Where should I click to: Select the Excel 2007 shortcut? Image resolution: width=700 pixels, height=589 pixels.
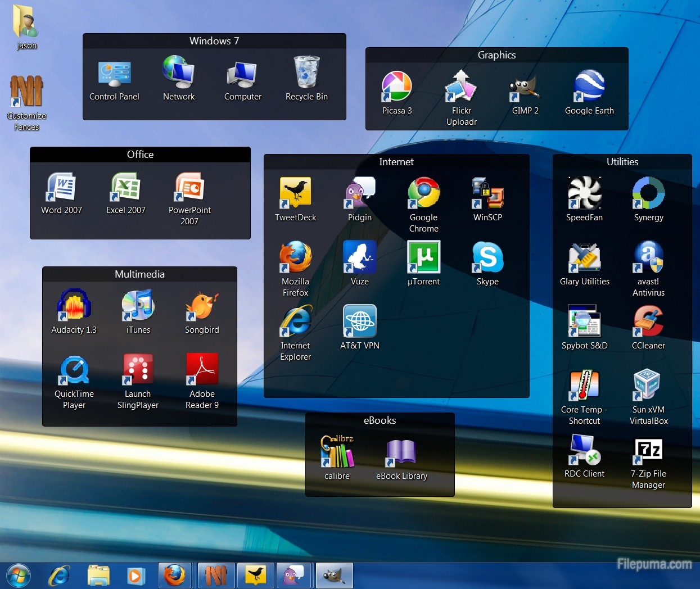(x=126, y=193)
